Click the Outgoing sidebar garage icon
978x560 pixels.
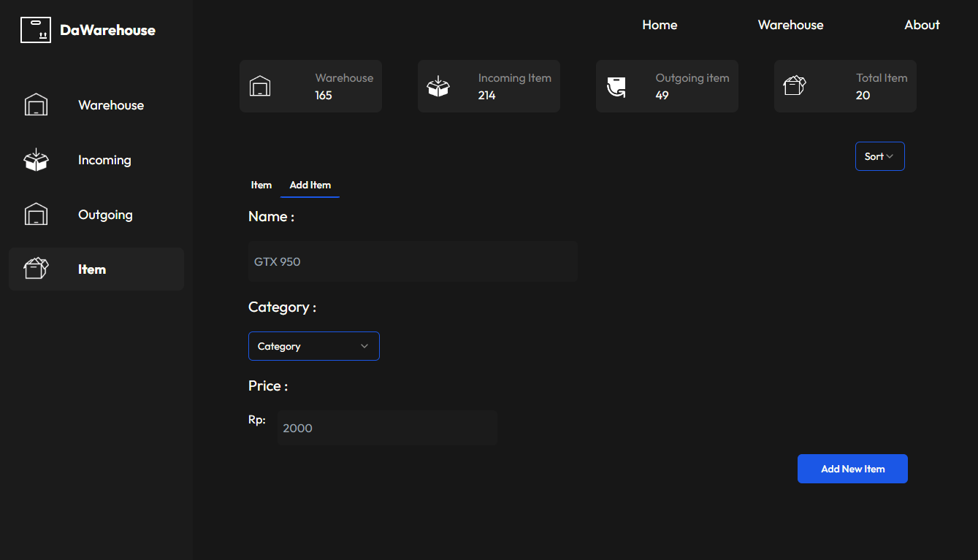click(36, 215)
